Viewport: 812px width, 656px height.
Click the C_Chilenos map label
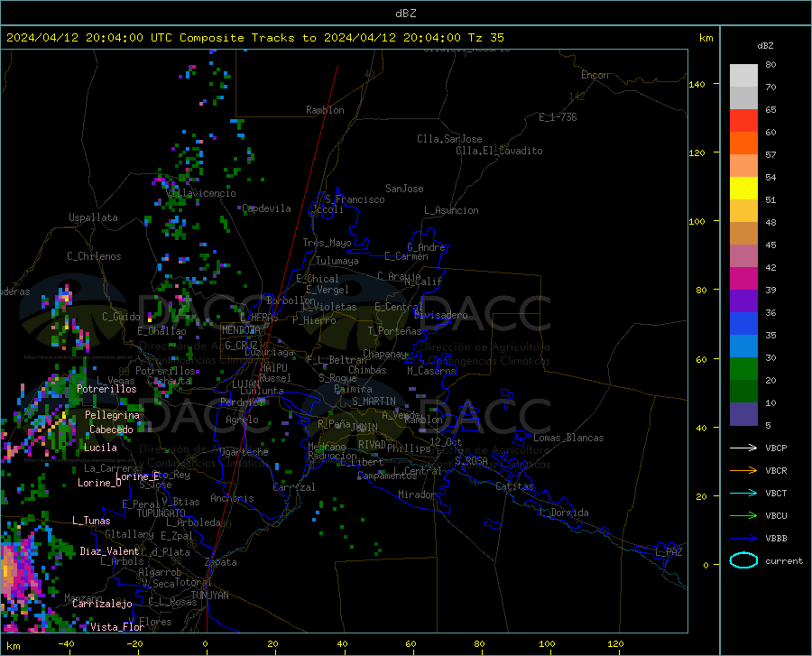[94, 256]
